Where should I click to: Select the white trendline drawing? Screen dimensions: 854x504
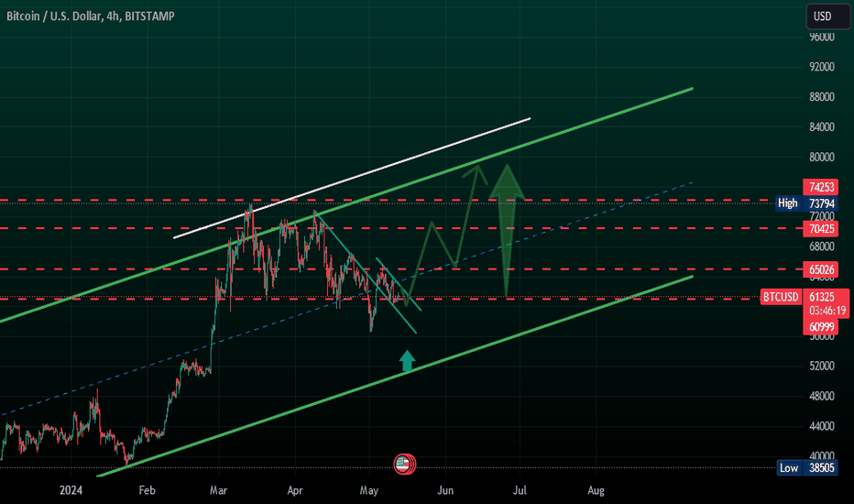[x=352, y=178]
